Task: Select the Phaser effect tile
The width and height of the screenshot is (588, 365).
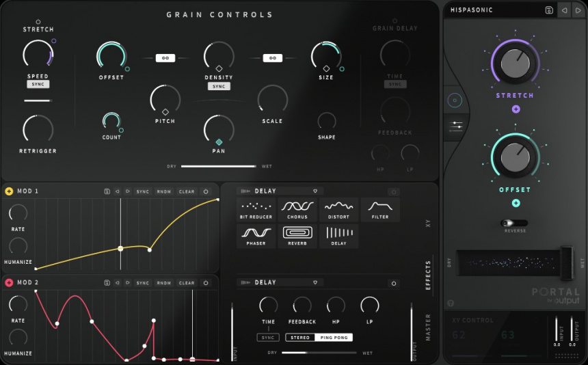Action: click(256, 236)
